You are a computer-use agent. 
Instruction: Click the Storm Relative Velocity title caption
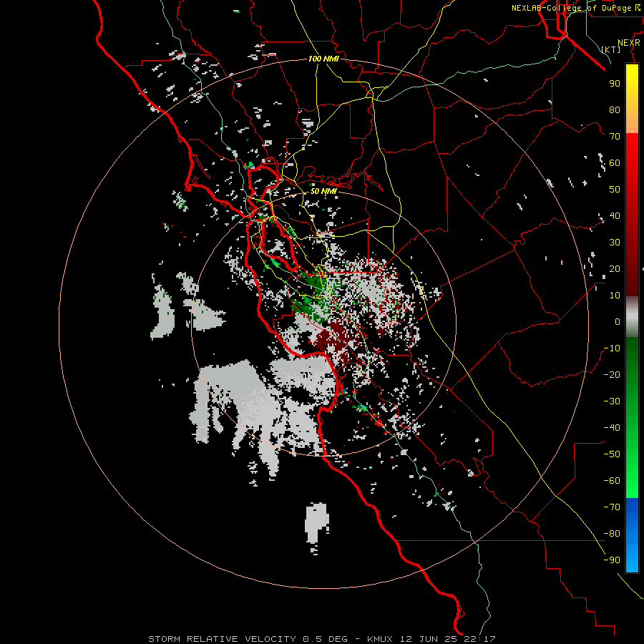click(x=222, y=639)
